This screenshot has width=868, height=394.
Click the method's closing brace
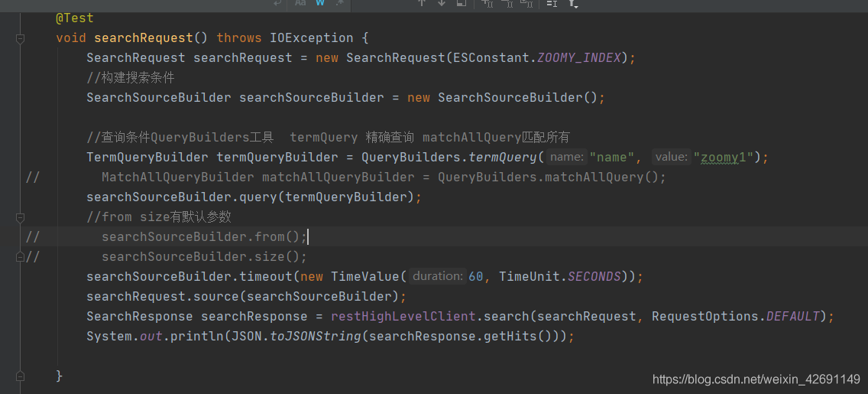click(x=60, y=376)
